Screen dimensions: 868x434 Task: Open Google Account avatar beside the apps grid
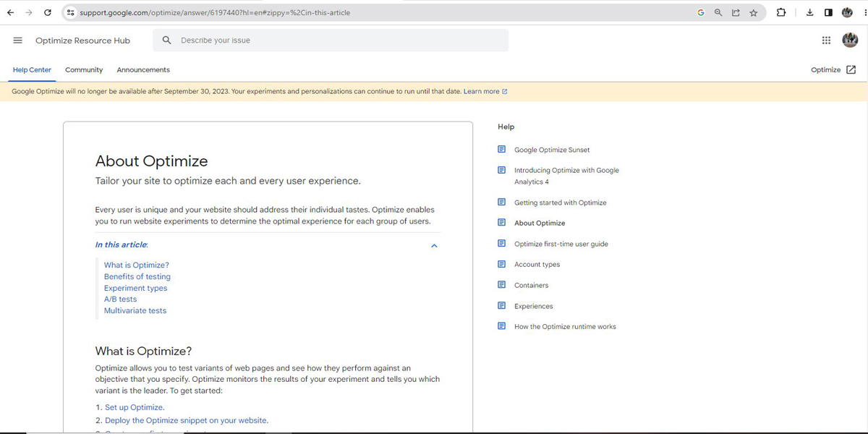pyautogui.click(x=850, y=41)
